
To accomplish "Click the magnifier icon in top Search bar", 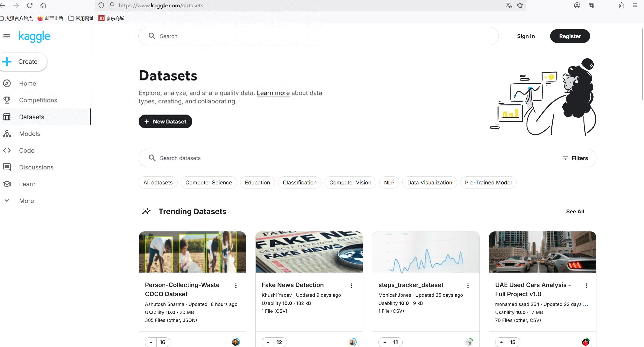I will (x=152, y=36).
